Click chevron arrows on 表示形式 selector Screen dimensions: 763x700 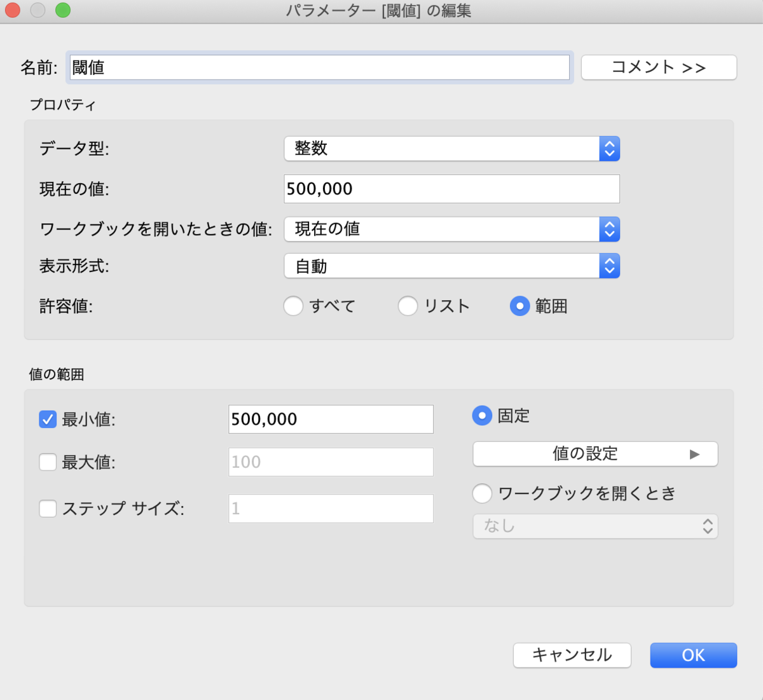click(609, 266)
